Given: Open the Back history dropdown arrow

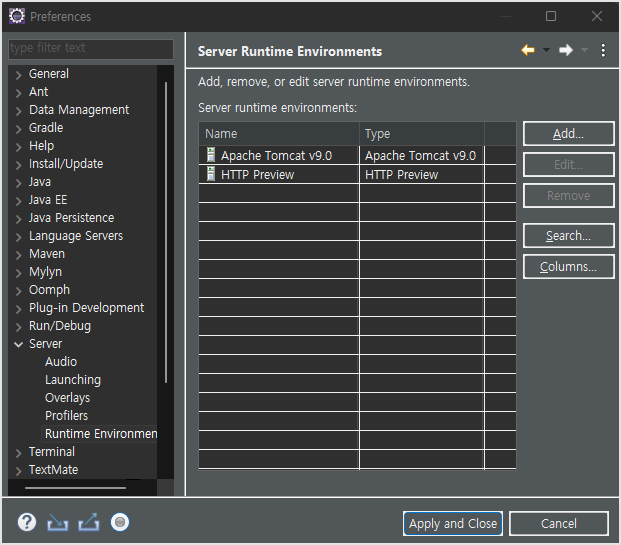Looking at the screenshot, I should (x=546, y=50).
